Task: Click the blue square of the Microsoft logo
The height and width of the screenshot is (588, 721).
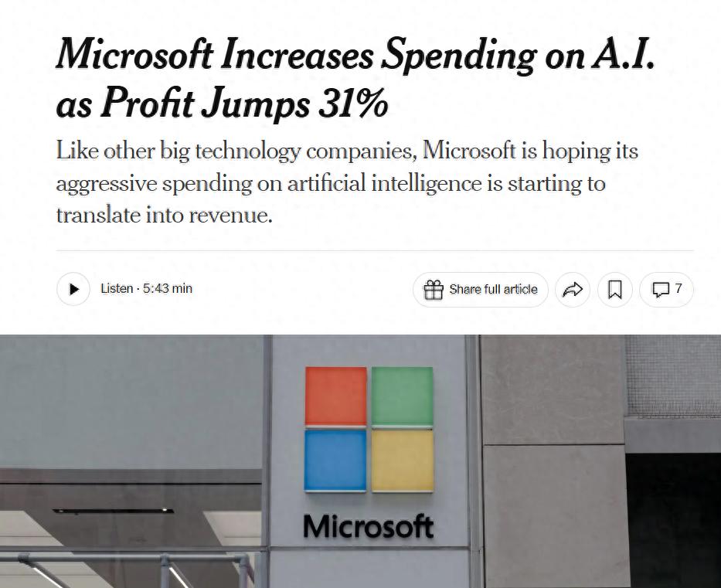Action: click(x=335, y=461)
